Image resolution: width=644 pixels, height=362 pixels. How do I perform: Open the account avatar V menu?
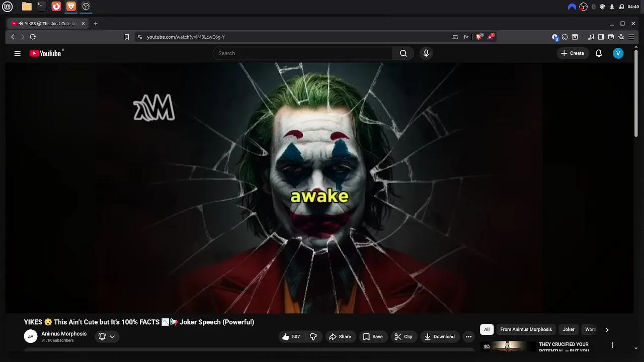point(618,53)
